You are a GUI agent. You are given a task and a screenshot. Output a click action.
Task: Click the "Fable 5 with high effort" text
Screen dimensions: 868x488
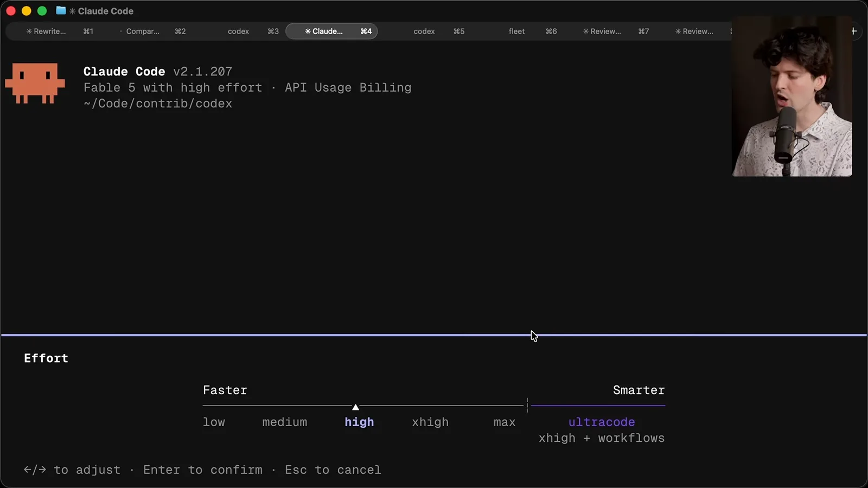[x=173, y=88]
